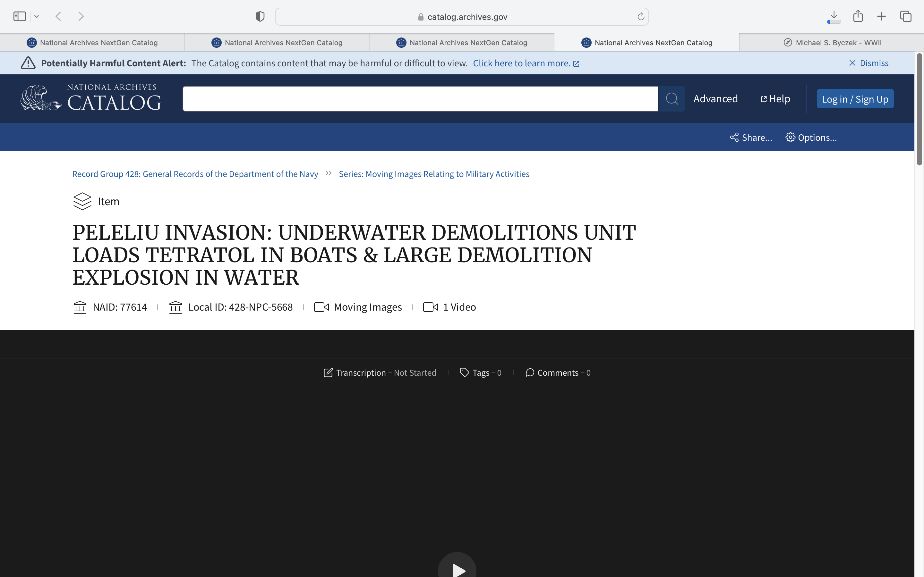This screenshot has width=924, height=577.
Task: Expand the sidebar dropdown chevron
Action: click(x=37, y=16)
